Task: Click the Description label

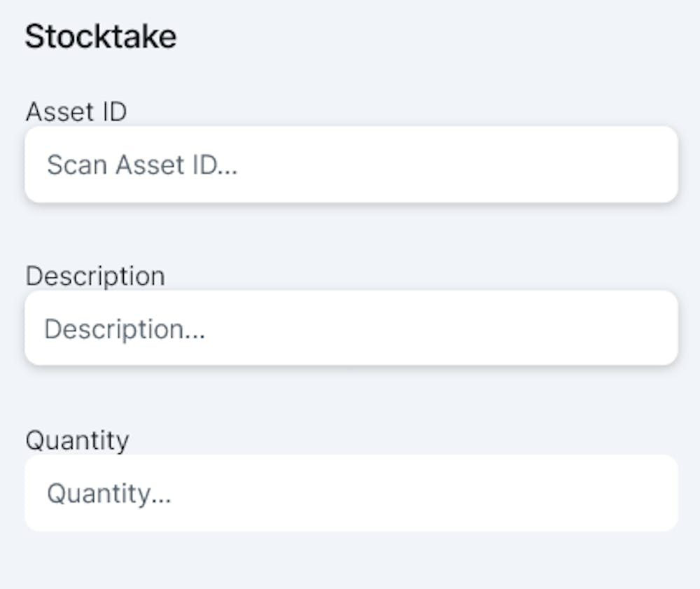Action: click(x=95, y=276)
